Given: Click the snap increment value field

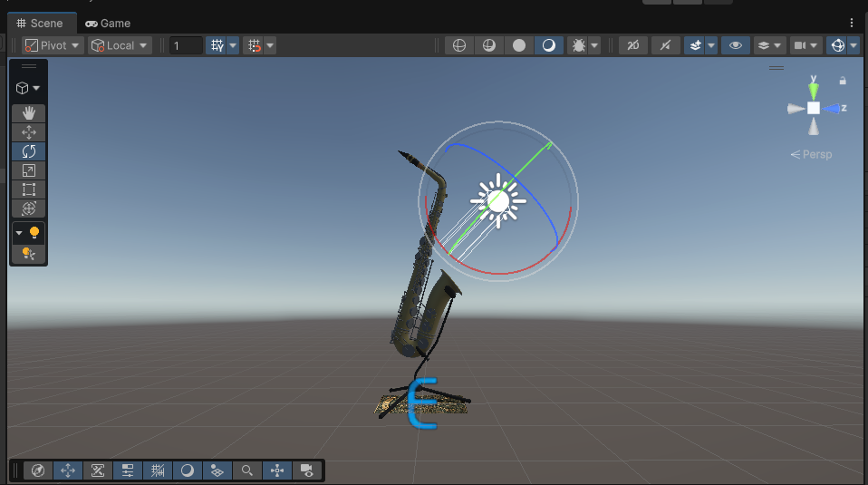Looking at the screenshot, I should coord(186,45).
